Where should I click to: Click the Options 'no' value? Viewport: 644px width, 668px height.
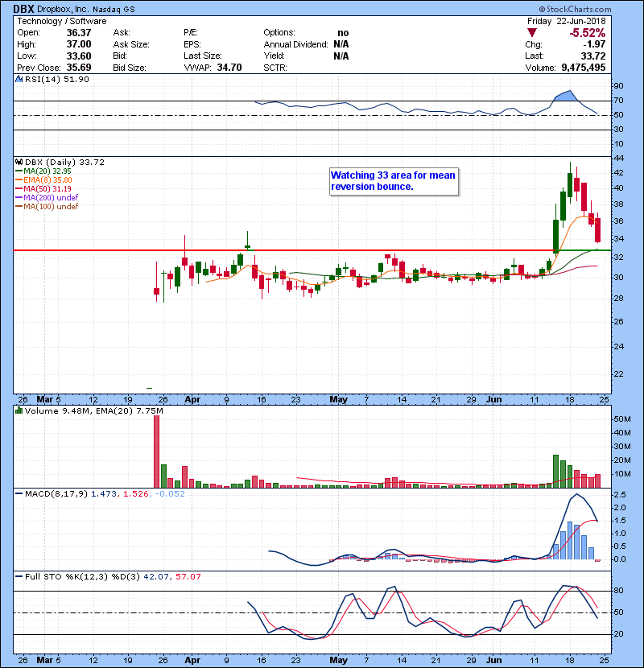[343, 33]
